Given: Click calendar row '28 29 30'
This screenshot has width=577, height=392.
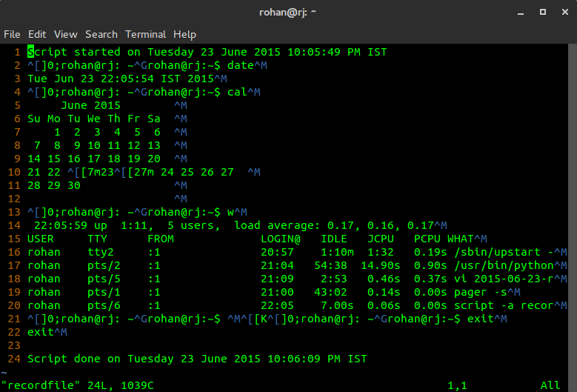Looking at the screenshot, I should click(54, 185).
